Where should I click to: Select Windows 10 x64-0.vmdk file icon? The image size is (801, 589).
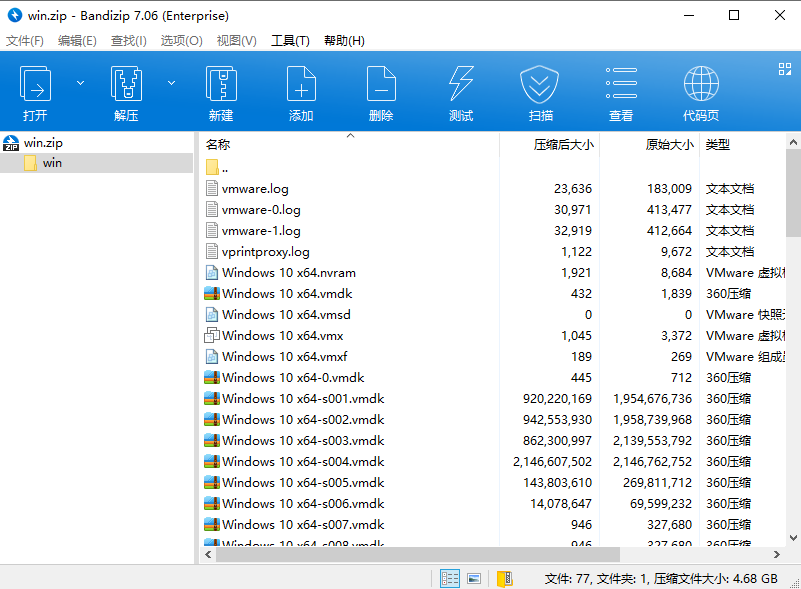click(x=211, y=377)
